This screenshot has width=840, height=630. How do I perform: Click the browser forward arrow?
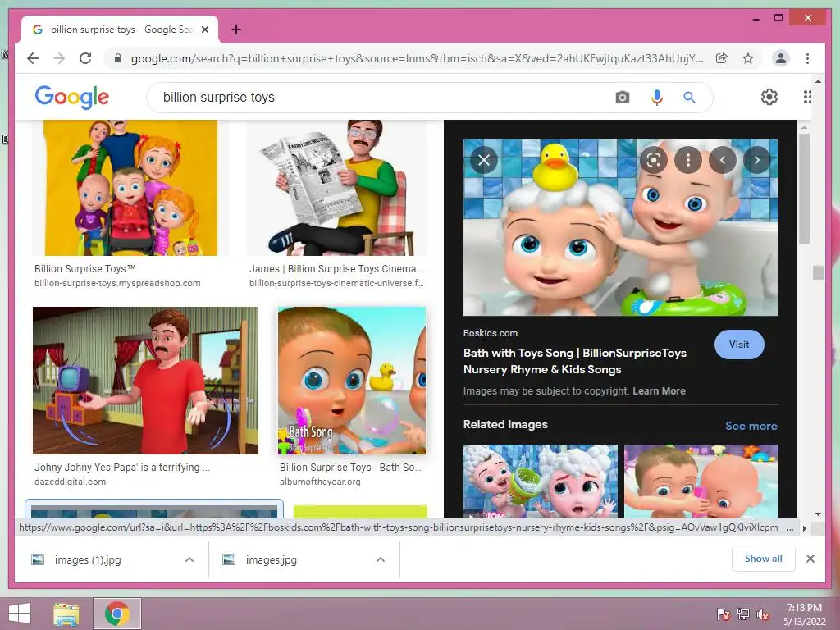[x=59, y=58]
